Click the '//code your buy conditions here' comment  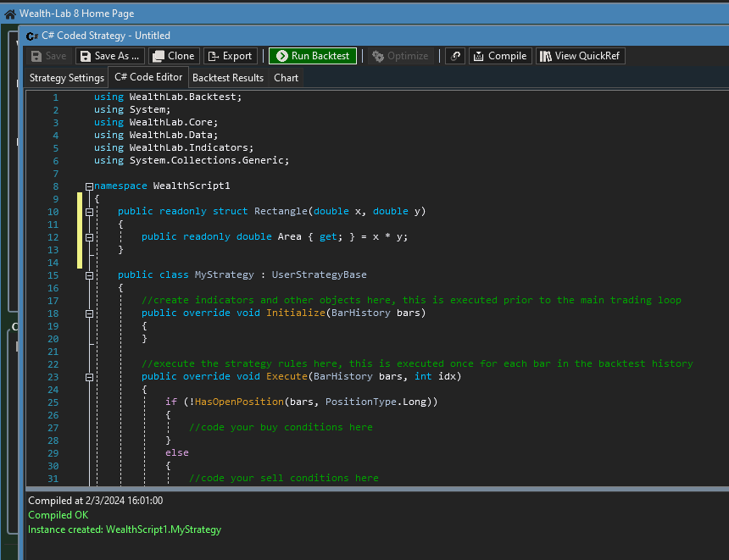point(281,427)
